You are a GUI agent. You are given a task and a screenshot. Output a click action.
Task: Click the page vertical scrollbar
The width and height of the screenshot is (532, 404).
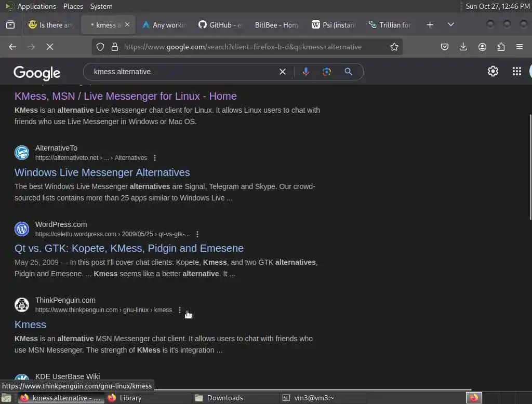[x=530, y=167]
